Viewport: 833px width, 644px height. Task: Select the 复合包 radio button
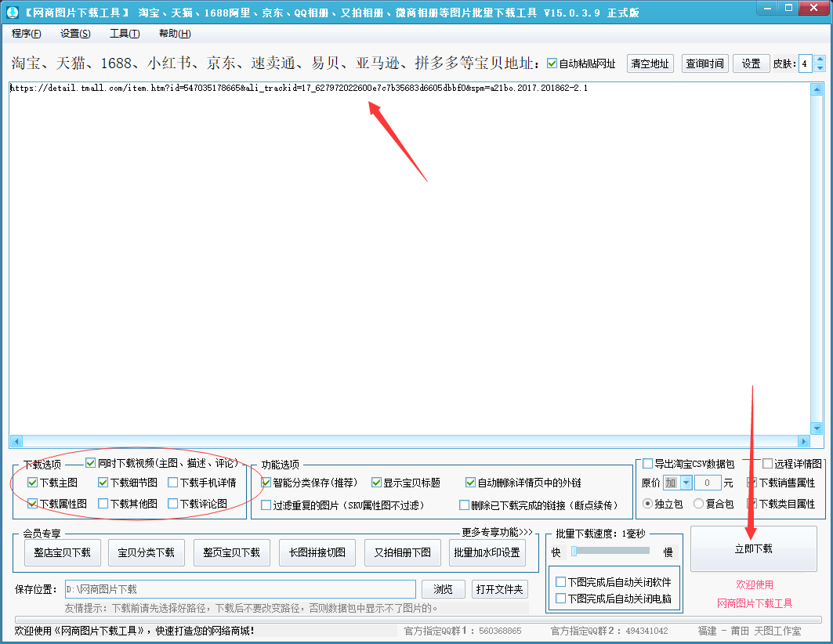(x=698, y=503)
